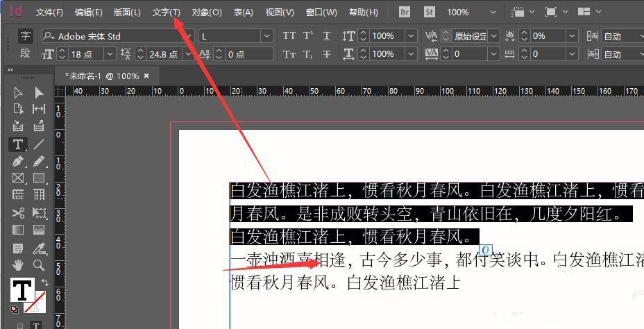Increase or decrease font size stepper

coord(62,54)
